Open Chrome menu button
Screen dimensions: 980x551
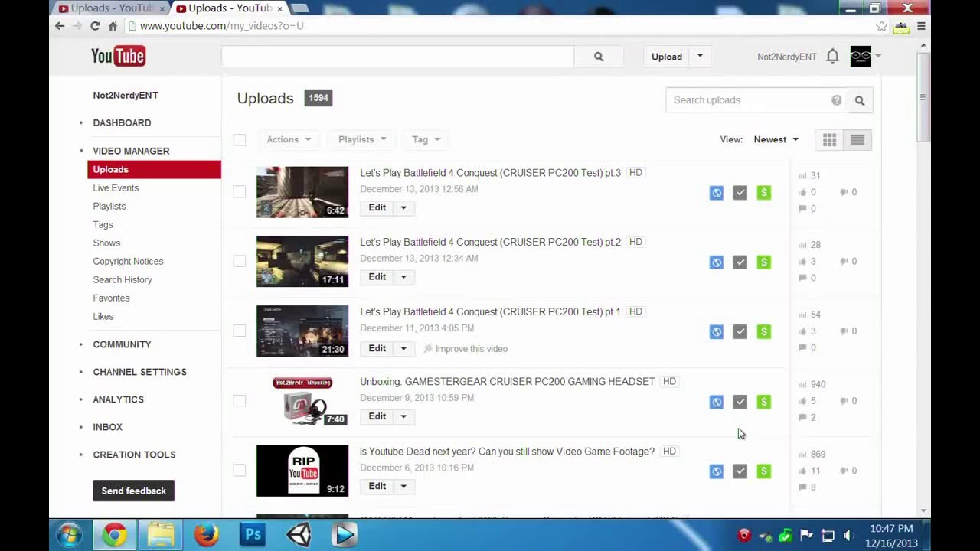pyautogui.click(x=921, y=26)
